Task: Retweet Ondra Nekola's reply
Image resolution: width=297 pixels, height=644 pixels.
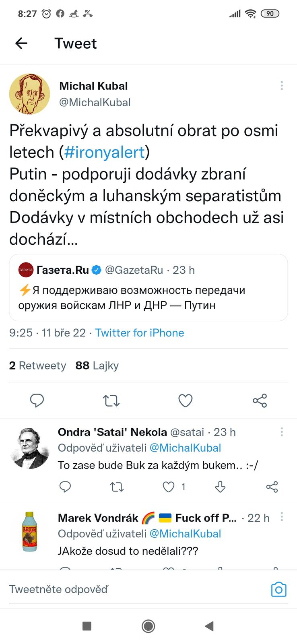Action: coord(117,487)
